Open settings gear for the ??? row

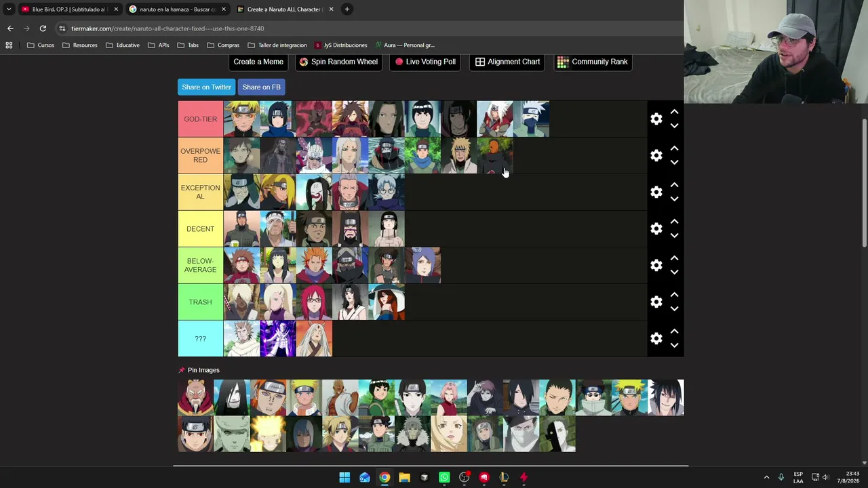[x=656, y=339]
